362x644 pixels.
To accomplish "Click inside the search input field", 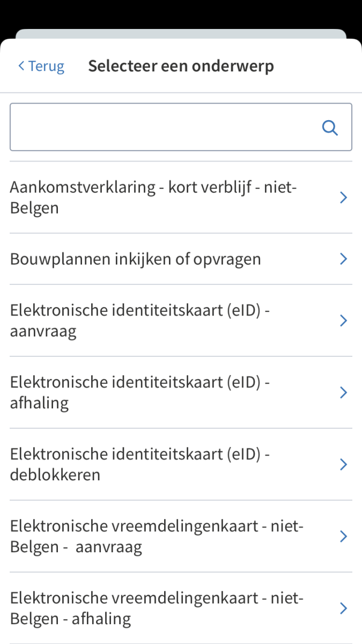I will 161,127.
